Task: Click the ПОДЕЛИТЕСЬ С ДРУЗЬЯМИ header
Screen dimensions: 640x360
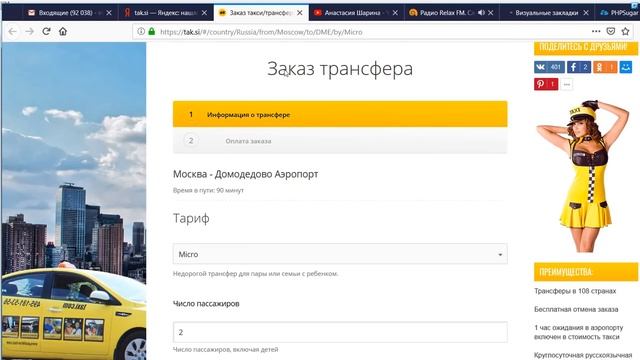Action: click(586, 47)
